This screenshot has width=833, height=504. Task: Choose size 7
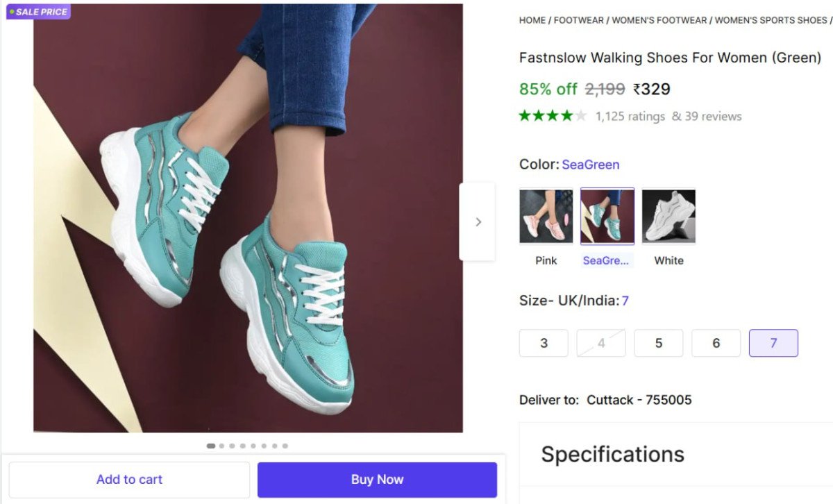[773, 343]
